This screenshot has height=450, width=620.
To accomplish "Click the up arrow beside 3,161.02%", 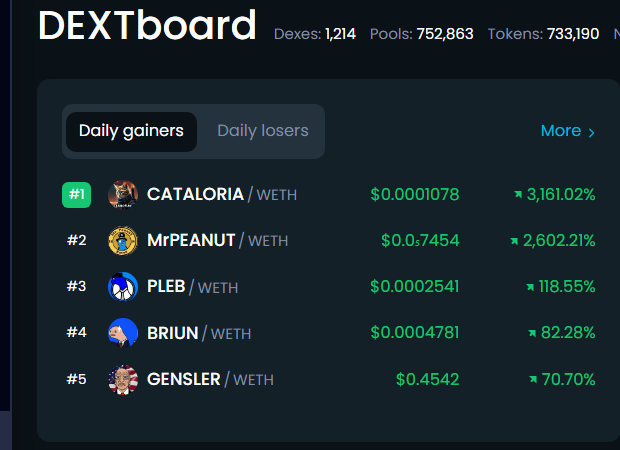I will (x=518, y=194).
